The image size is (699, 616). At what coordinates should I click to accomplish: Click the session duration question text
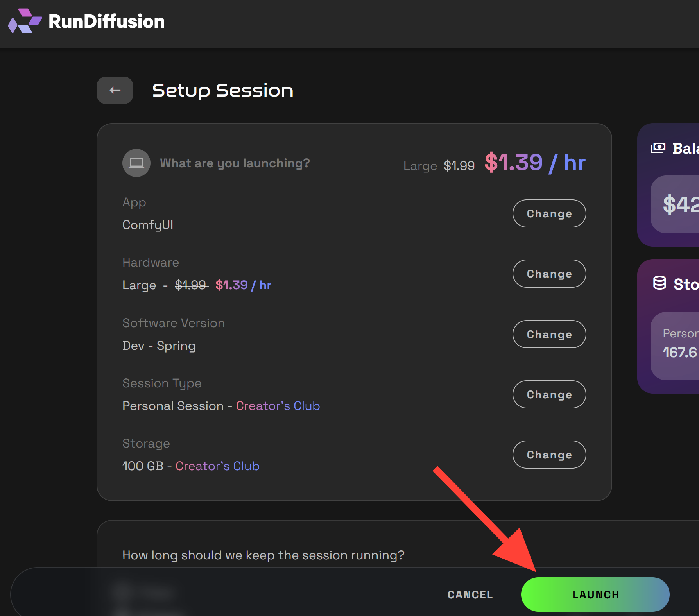pyautogui.click(x=263, y=555)
